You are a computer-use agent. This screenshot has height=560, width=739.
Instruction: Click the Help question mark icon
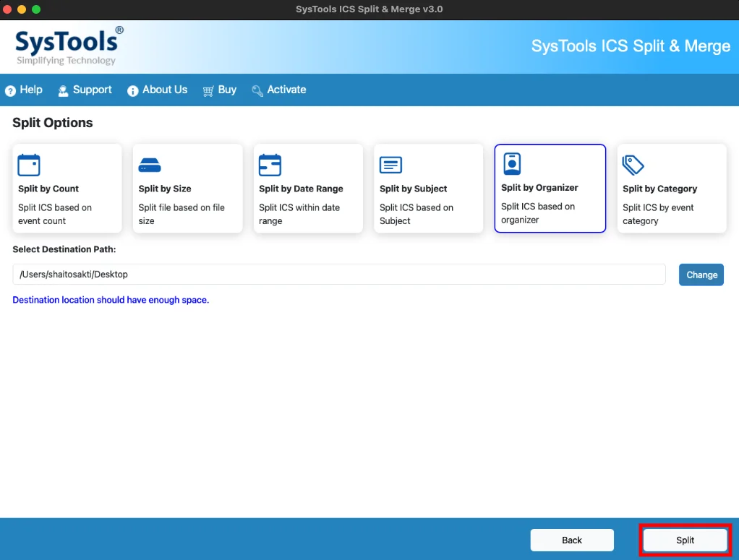[x=10, y=90]
